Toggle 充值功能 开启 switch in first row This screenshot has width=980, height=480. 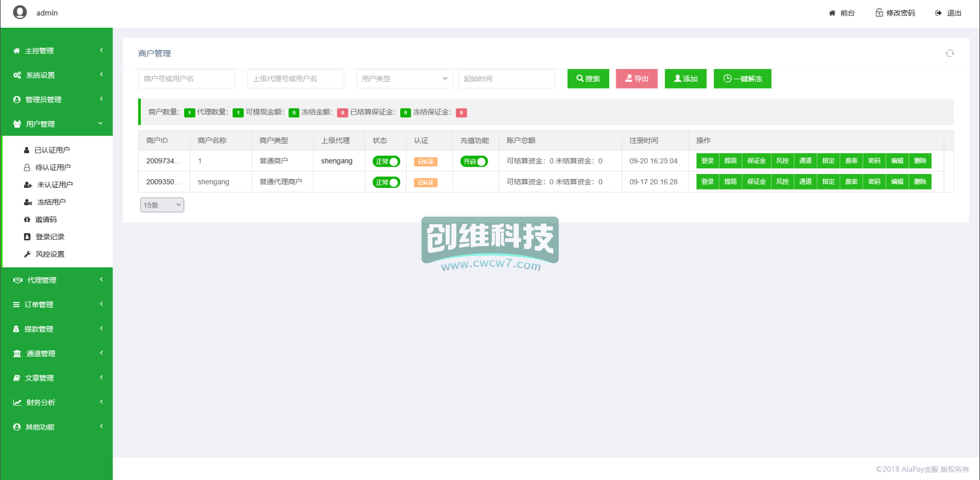coord(474,161)
